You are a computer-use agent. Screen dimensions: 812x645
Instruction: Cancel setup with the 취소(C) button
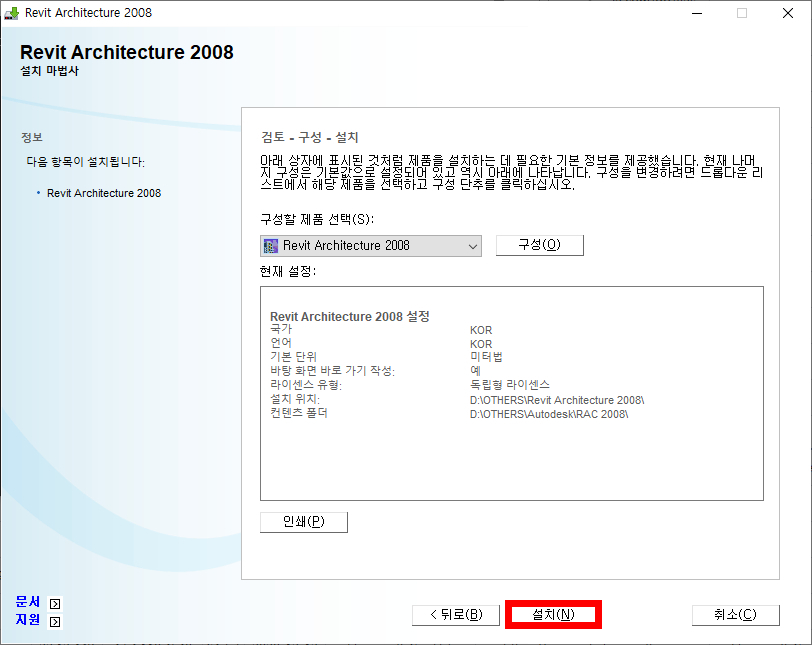(735, 615)
